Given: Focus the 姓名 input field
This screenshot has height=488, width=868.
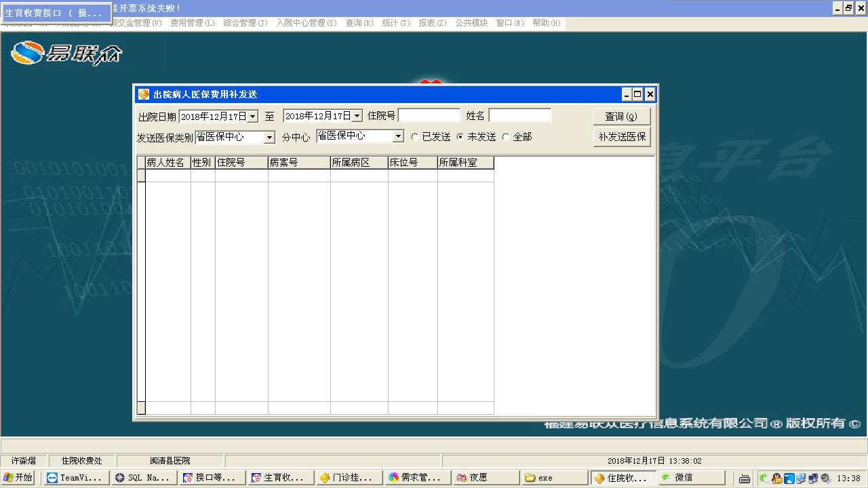Looking at the screenshot, I should 520,116.
